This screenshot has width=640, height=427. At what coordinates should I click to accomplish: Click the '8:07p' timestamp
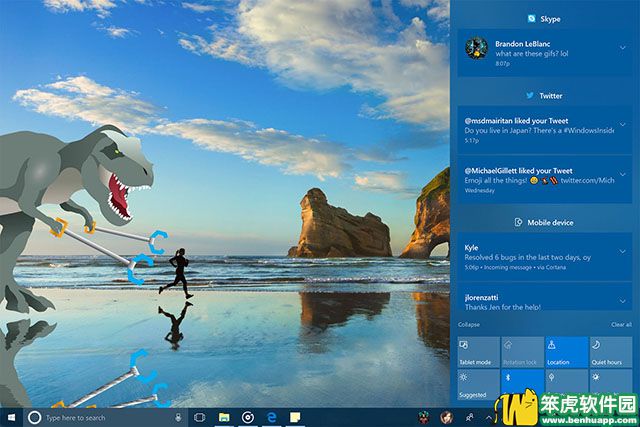point(502,63)
